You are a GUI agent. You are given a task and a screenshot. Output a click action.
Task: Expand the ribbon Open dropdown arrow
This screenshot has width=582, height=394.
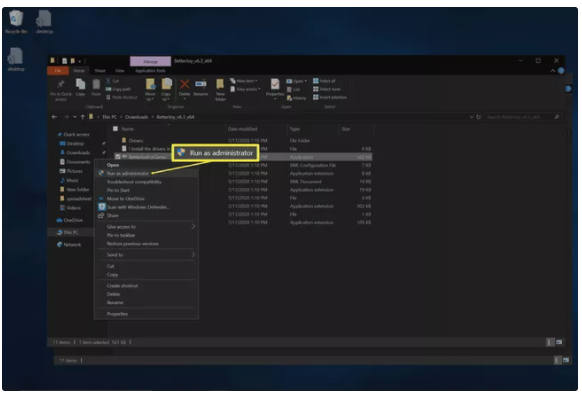tap(305, 81)
